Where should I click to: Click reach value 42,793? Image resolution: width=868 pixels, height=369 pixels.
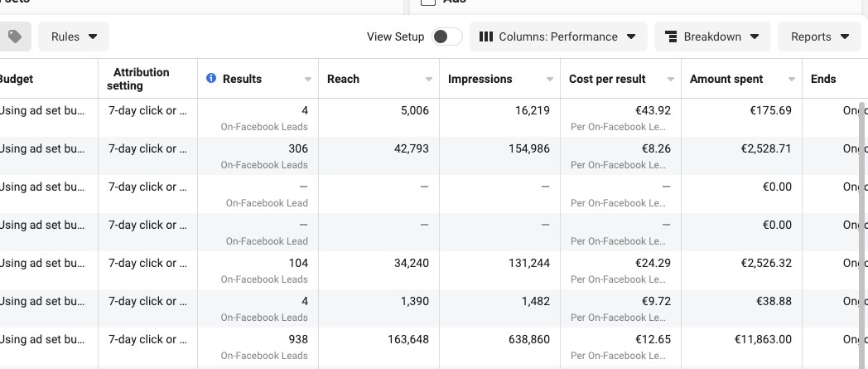click(x=412, y=148)
